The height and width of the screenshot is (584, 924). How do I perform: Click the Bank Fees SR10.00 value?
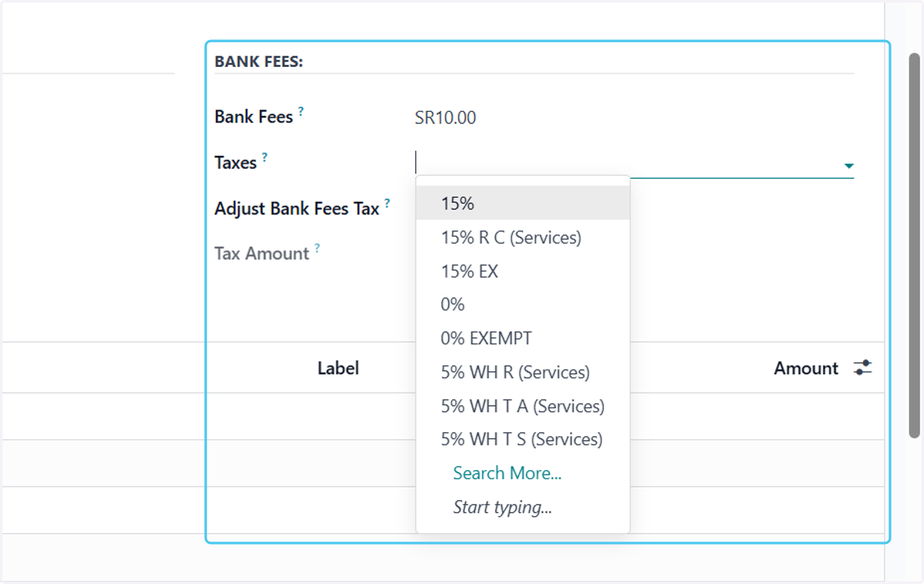click(445, 118)
